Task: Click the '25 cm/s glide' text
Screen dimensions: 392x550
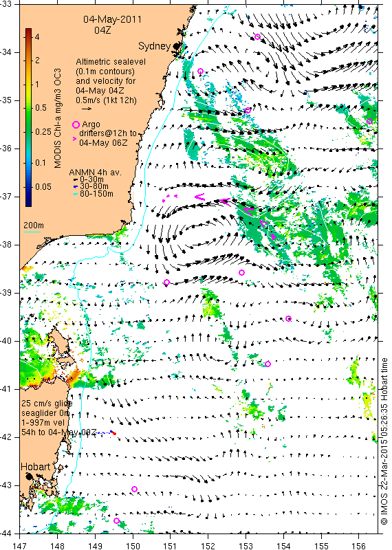Action: tap(47, 404)
